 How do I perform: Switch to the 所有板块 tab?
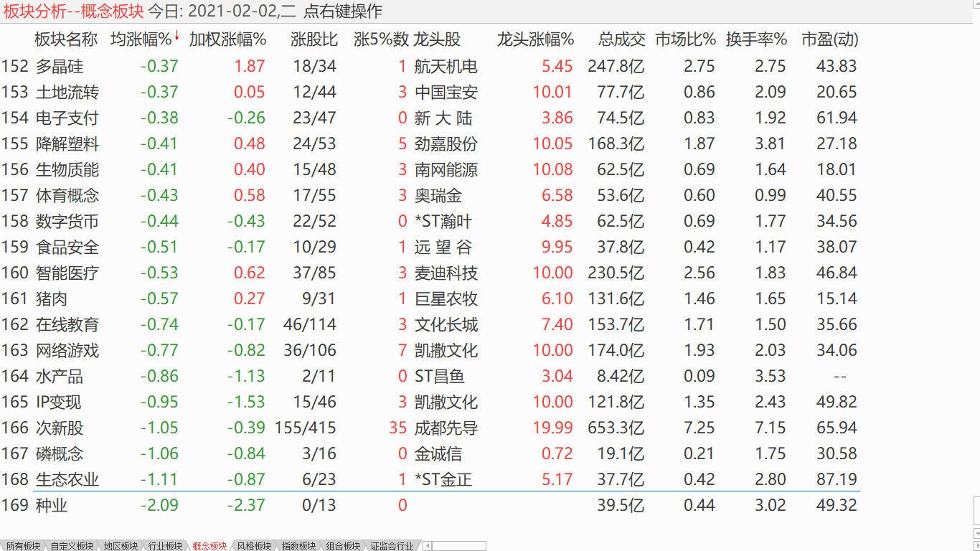pos(22,546)
